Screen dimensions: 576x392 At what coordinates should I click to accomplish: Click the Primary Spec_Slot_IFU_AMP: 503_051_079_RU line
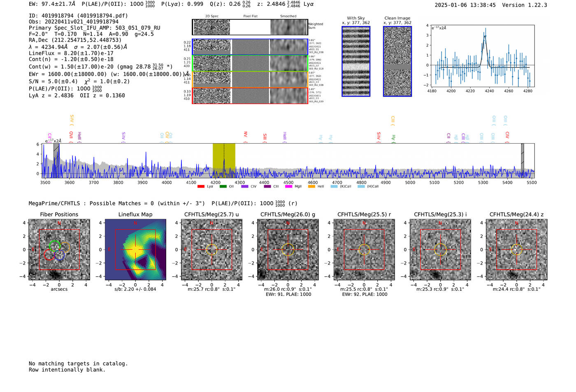(x=95, y=28)
